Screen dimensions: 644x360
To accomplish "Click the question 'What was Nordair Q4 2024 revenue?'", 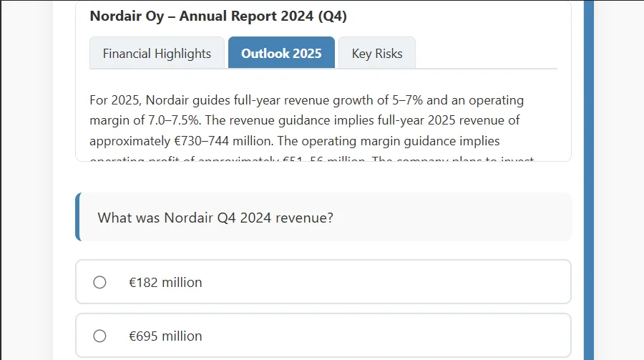I will click(215, 218).
